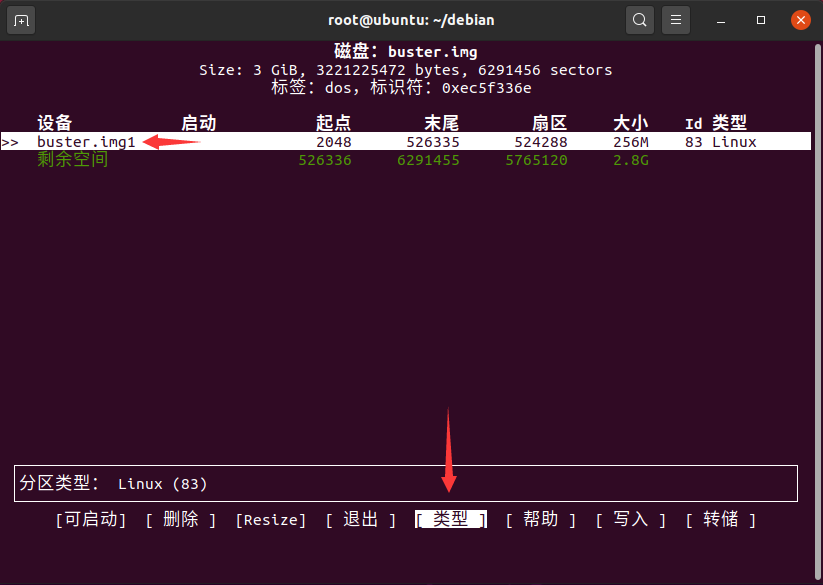Click the 设备 device column header

pos(55,123)
